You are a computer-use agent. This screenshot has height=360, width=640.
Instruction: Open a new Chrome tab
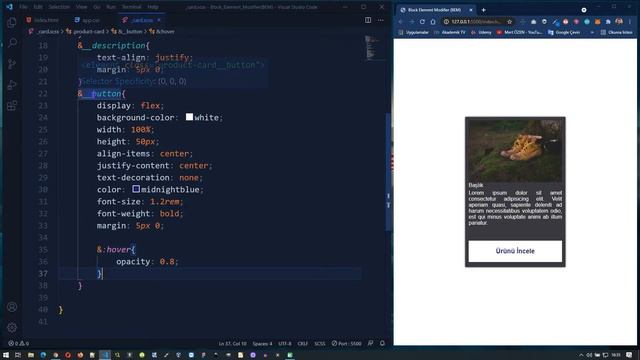484,10
